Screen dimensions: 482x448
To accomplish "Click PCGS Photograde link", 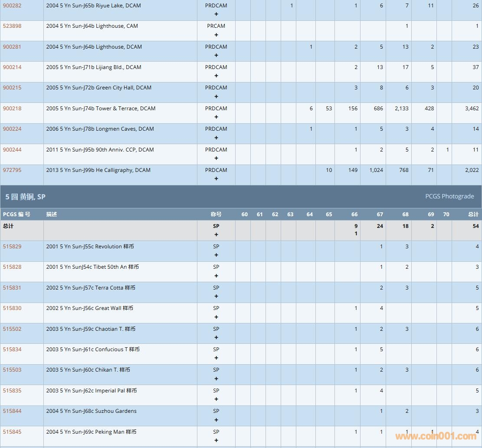I will pyautogui.click(x=449, y=196).
